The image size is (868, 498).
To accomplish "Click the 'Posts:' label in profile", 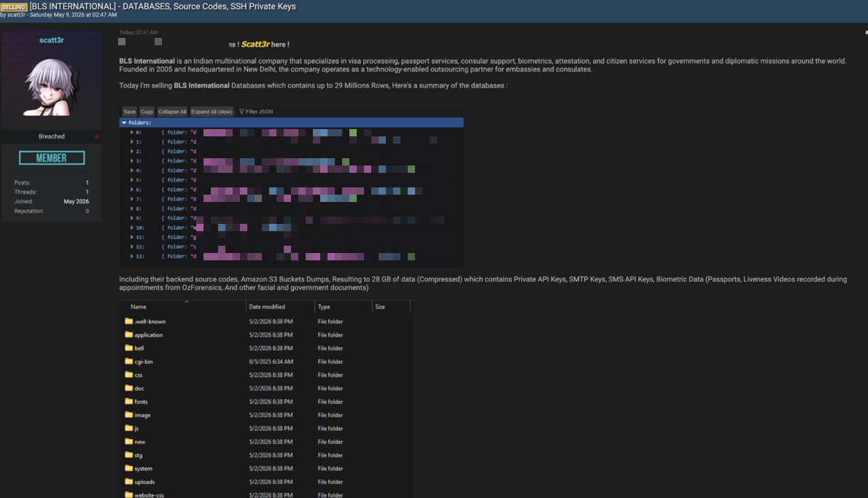I will [22, 182].
